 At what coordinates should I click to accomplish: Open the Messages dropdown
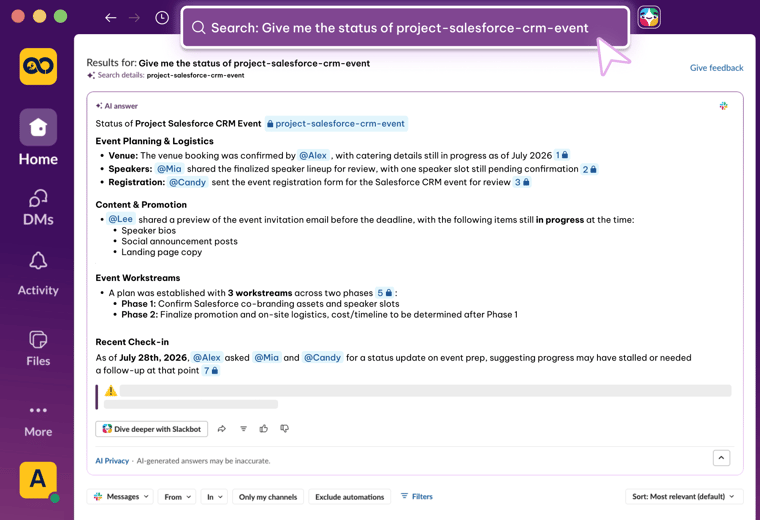(121, 497)
